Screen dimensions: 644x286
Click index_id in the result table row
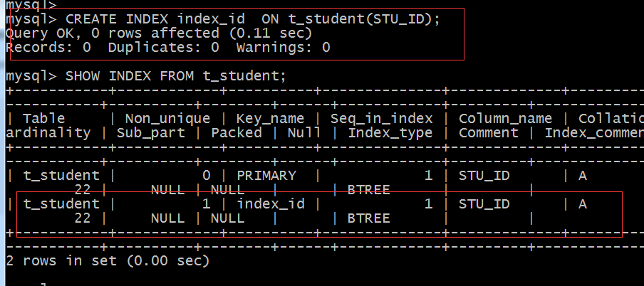tap(270, 204)
